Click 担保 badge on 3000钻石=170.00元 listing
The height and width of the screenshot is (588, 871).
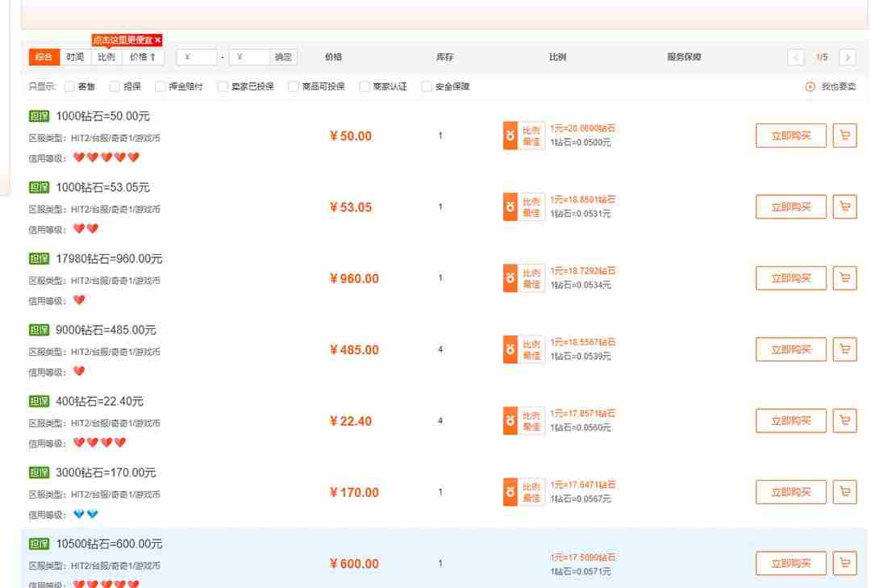[x=39, y=473]
